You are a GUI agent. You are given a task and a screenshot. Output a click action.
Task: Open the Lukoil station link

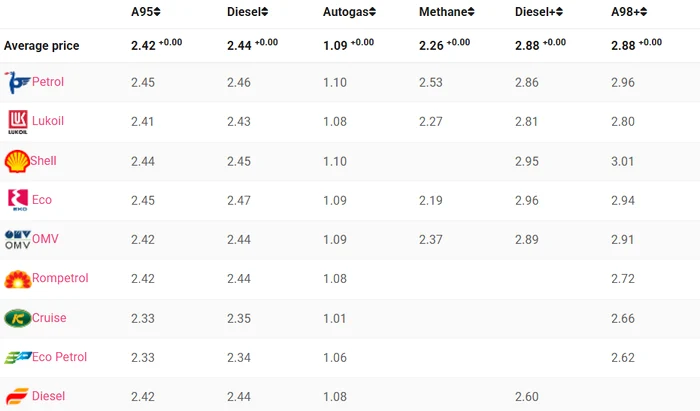48,121
